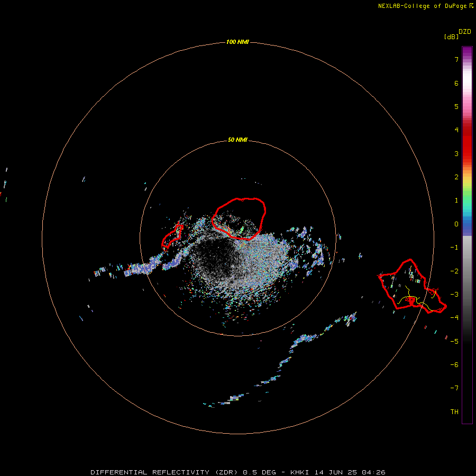Click the 6 value on color scale
The height and width of the screenshot is (476, 476).
456,83
